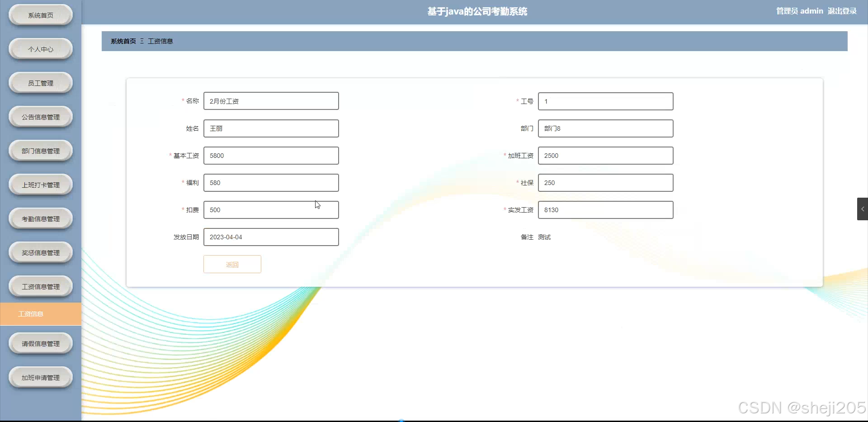This screenshot has height=422, width=868.
Task: Navigate to 员工管理
Action: (40, 83)
